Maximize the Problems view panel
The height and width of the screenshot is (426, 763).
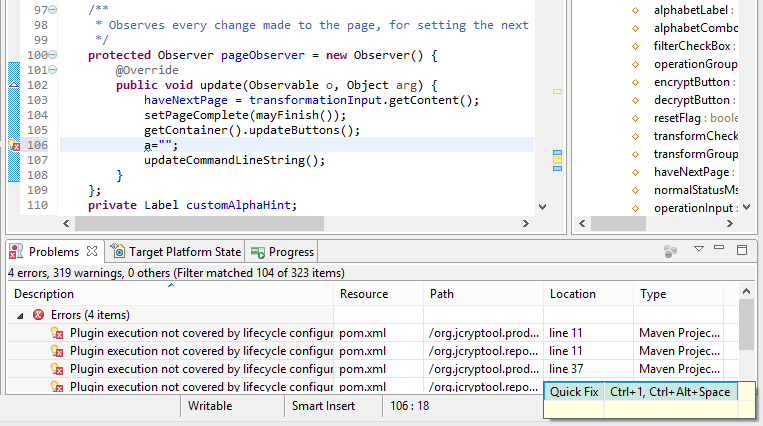coord(742,250)
